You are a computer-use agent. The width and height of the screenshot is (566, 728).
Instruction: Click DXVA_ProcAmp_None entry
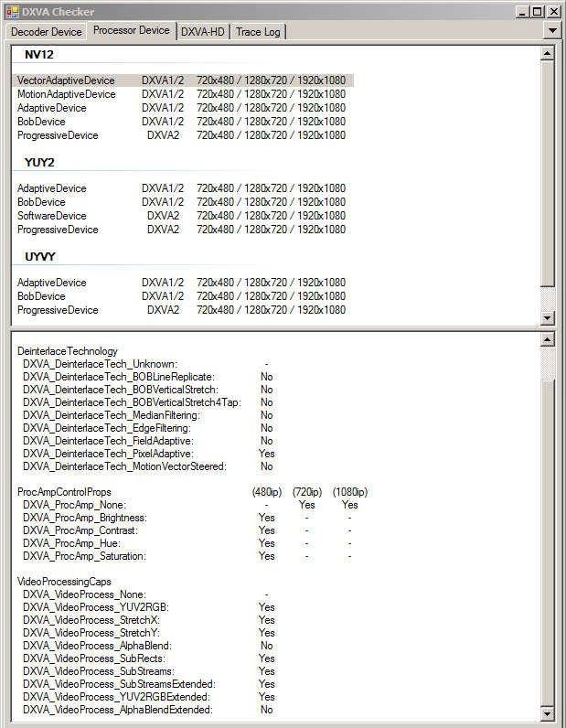(74, 505)
